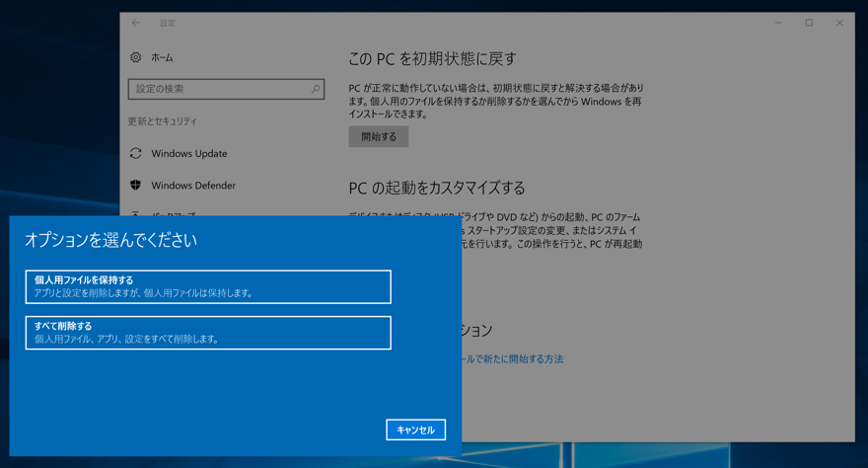Choose the すべて削除する option
The width and height of the screenshot is (868, 468).
pos(208,333)
